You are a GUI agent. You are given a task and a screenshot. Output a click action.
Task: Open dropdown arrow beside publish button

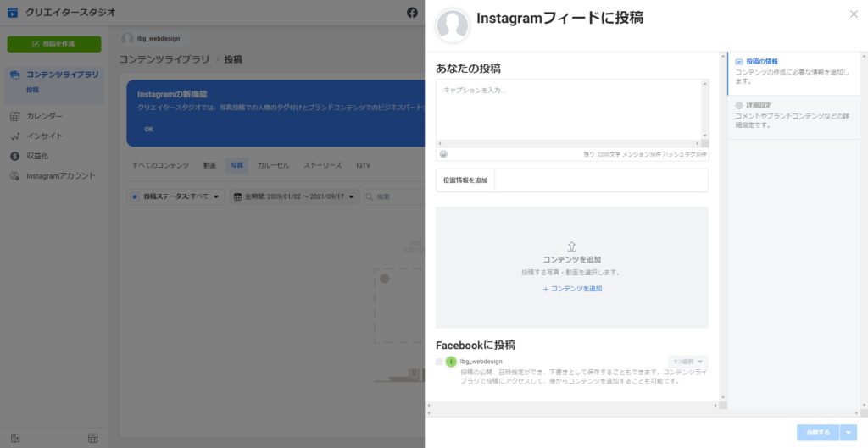pos(849,433)
